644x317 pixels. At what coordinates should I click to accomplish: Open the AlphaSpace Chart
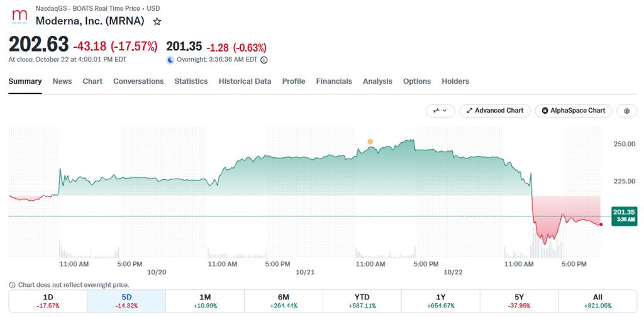click(x=574, y=111)
